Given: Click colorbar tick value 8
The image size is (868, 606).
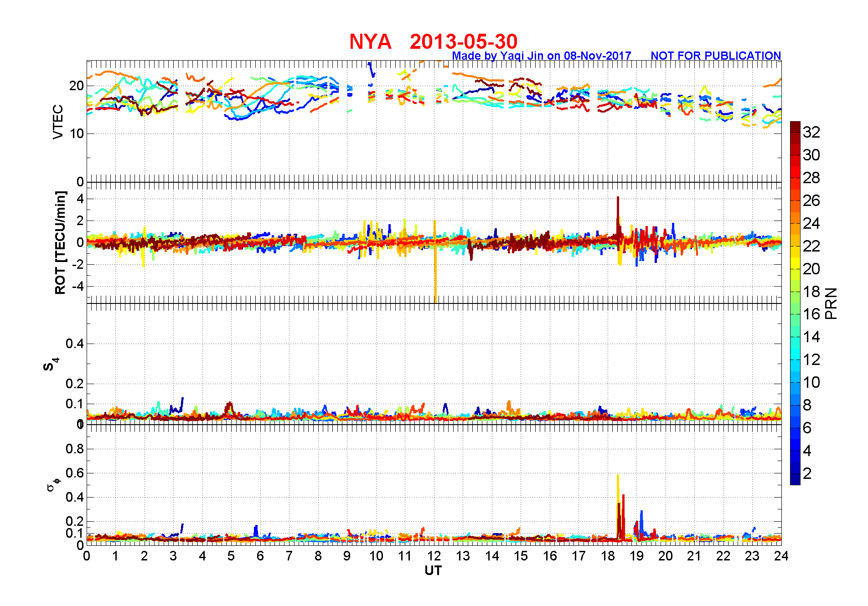Looking at the screenshot, I should point(807,405).
